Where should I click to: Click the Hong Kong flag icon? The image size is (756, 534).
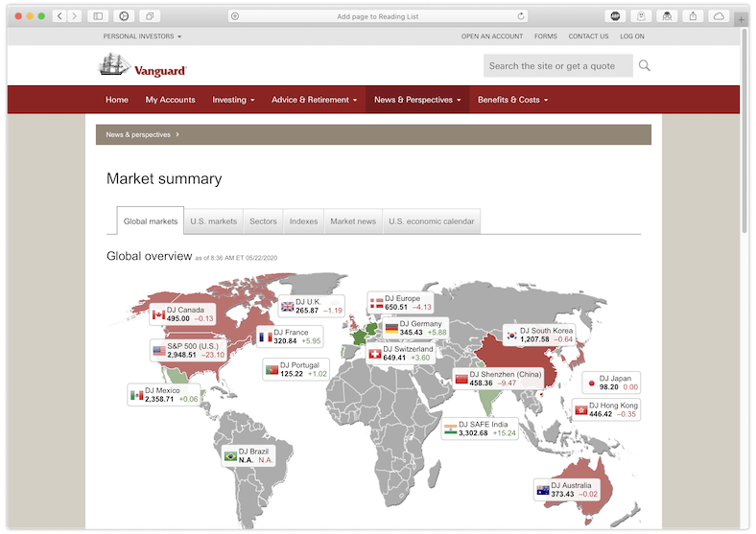point(581,410)
